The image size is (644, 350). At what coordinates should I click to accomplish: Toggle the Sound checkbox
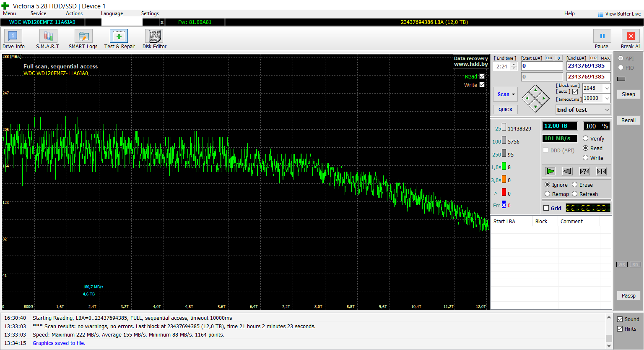[x=620, y=319]
